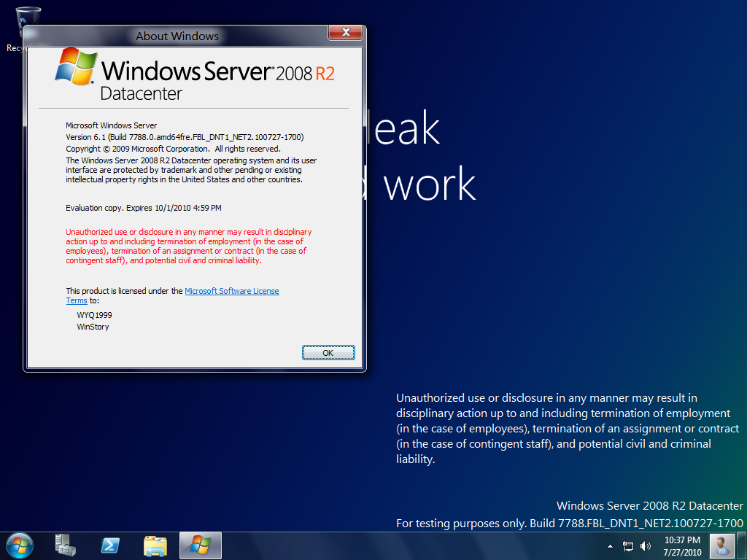Click the user picture icon in the taskbar
The width and height of the screenshot is (747, 560).
(x=721, y=545)
